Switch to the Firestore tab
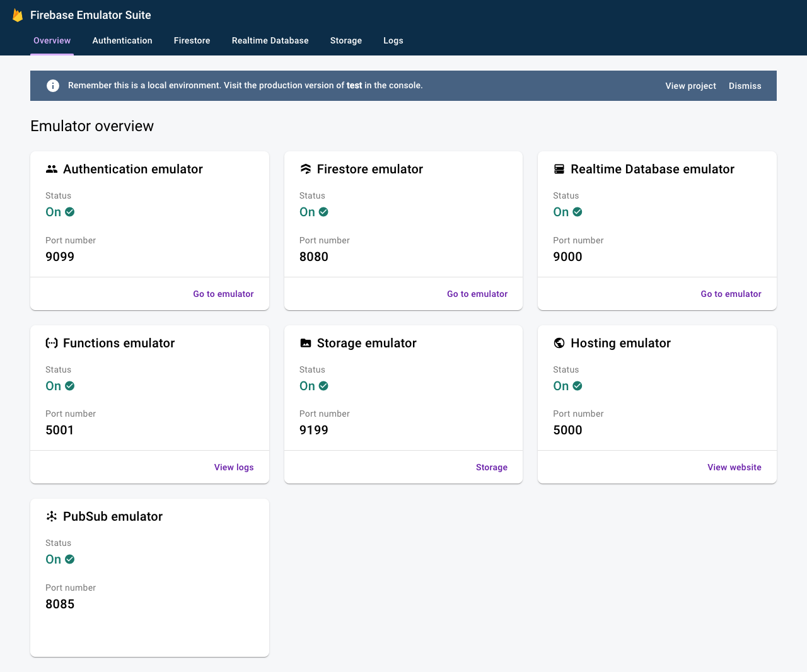 tap(192, 40)
